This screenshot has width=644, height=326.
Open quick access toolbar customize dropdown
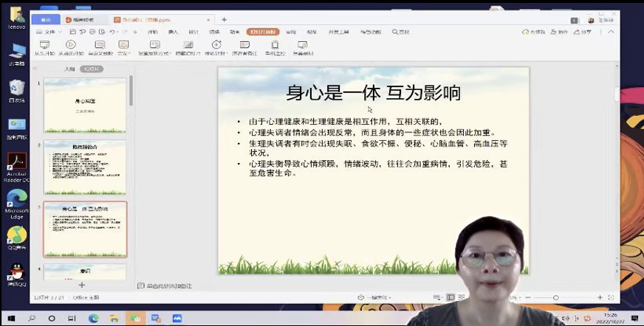[135, 32]
